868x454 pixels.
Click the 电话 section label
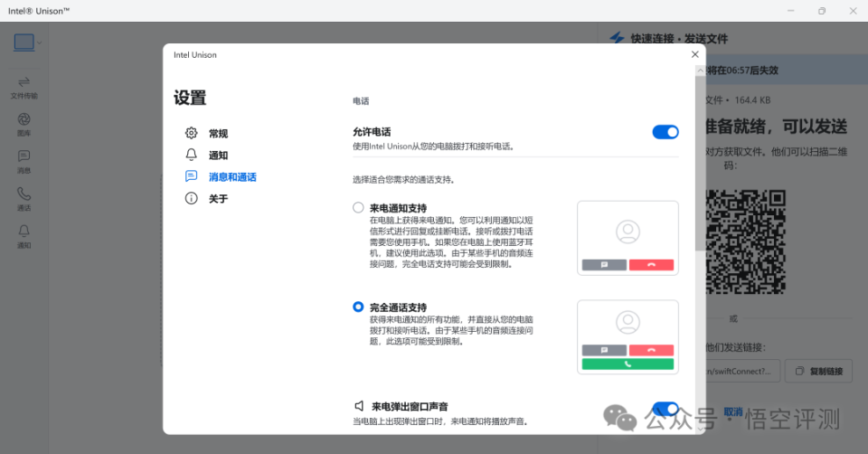click(x=361, y=100)
